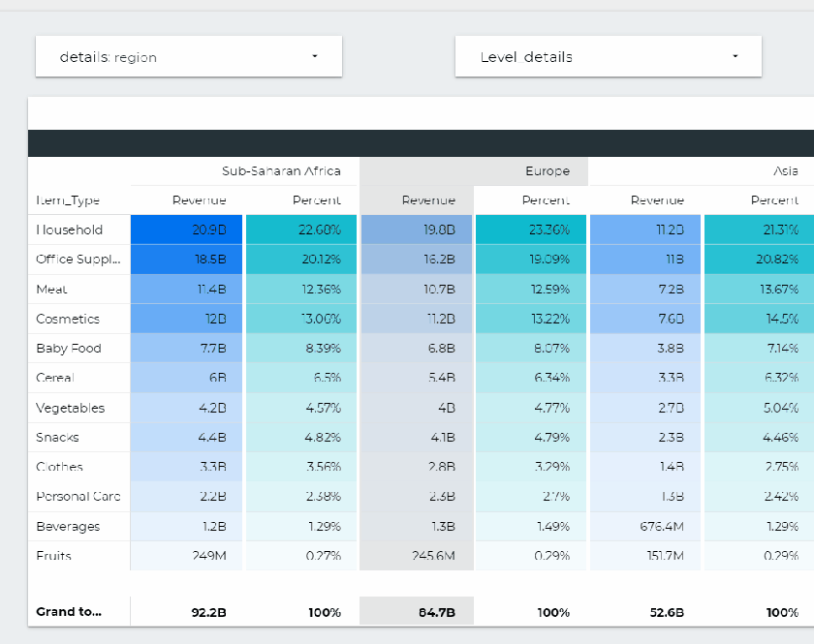Image resolution: width=814 pixels, height=644 pixels.
Task: Click the Level details dropdown arrow
Action: 735,56
